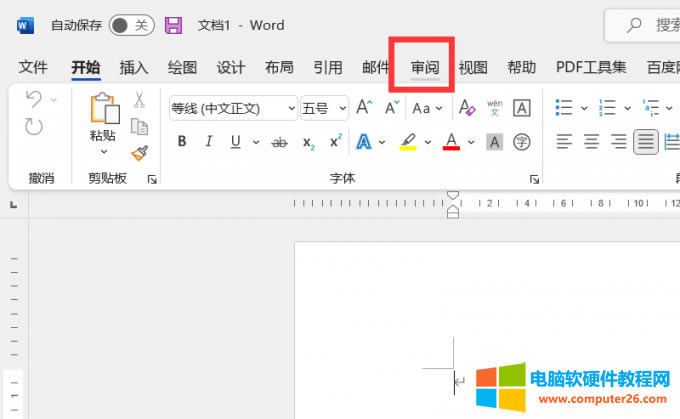Open the 审阅 (Review) tab
680x419 pixels.
[x=424, y=67]
